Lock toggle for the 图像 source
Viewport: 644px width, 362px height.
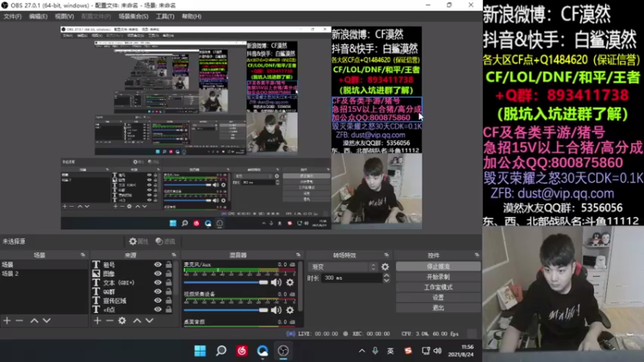click(x=169, y=274)
